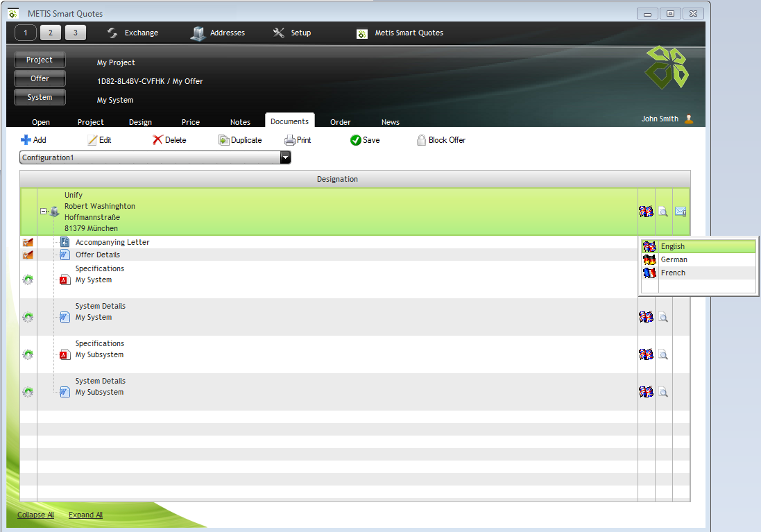Print the documents
This screenshot has width=761, height=532.
pos(298,140)
